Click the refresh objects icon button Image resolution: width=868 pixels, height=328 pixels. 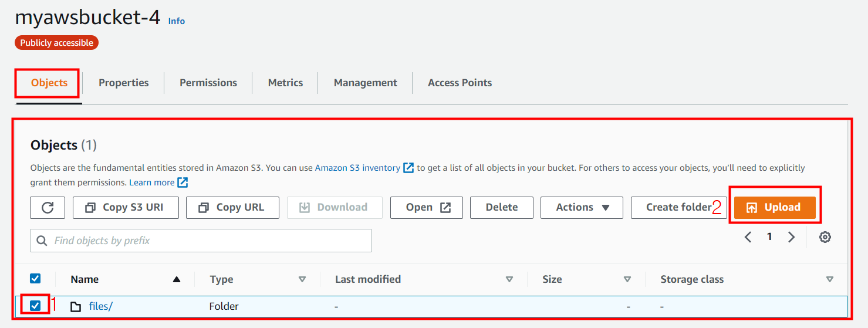tap(48, 207)
